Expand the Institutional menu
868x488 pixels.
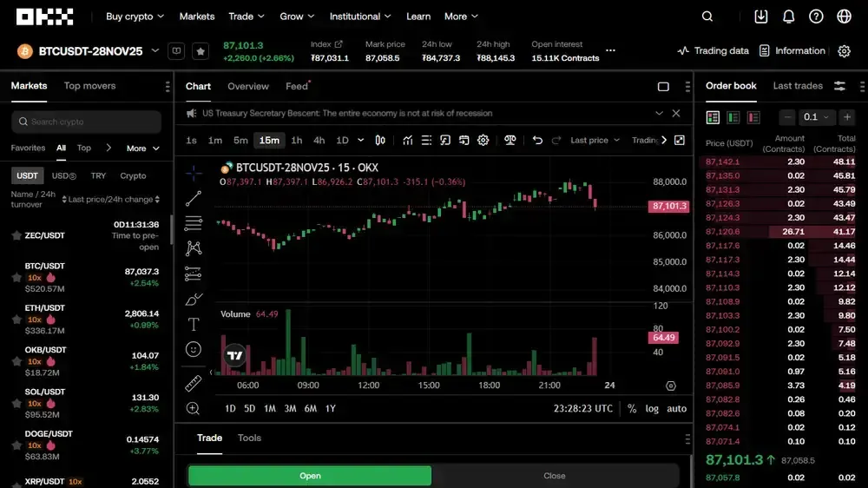[360, 16]
